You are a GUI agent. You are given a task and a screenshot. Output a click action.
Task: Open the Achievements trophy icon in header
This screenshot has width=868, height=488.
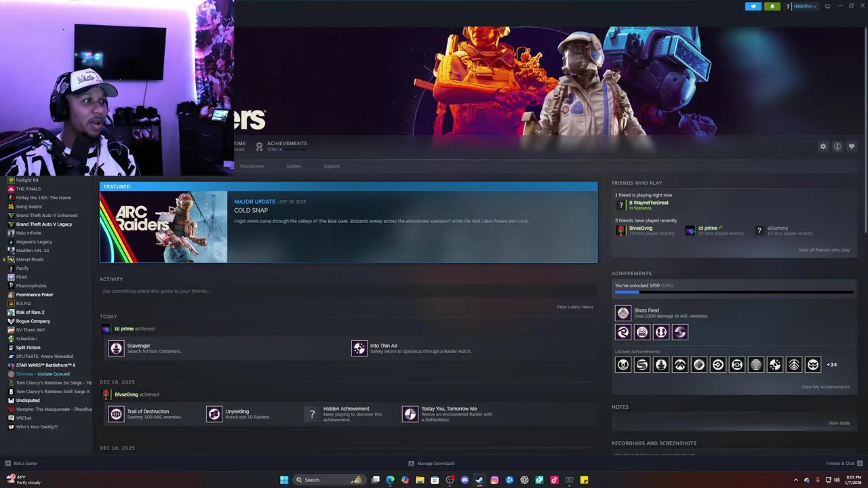click(259, 146)
